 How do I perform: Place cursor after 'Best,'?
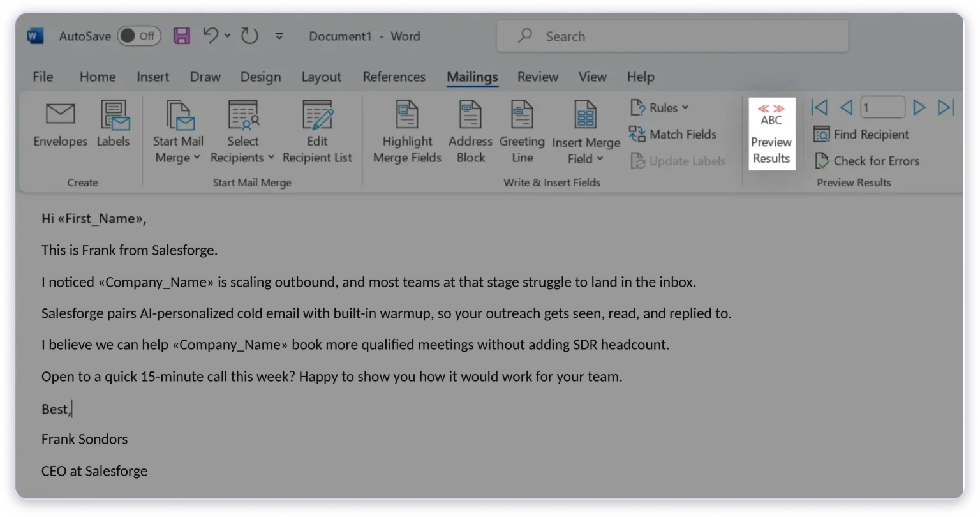point(71,409)
